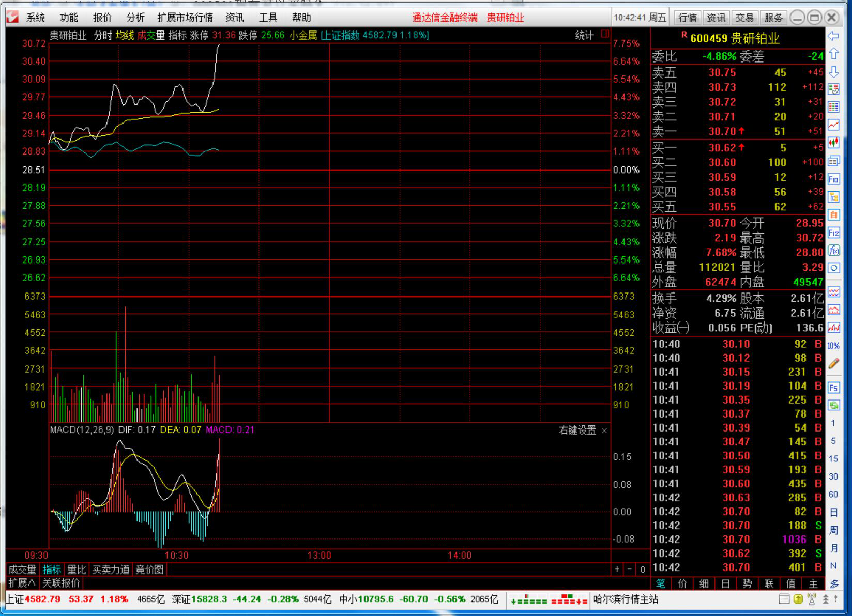
Task: Click the 关联报价 button
Action: point(61,583)
